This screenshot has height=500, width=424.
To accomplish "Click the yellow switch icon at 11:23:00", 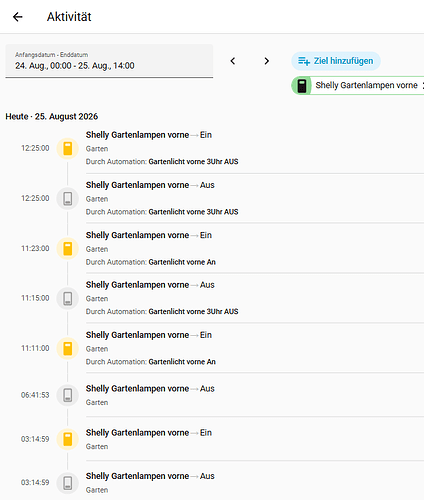I will click(x=68, y=249).
